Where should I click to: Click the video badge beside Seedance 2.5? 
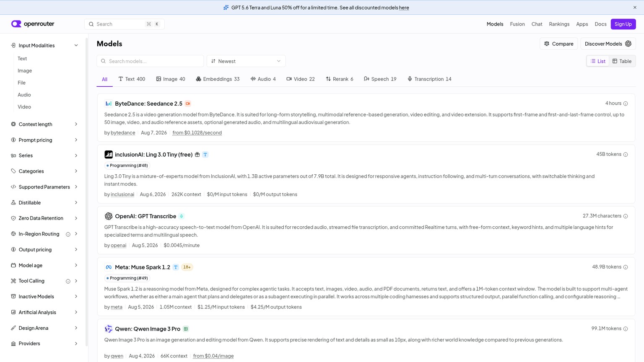(x=188, y=103)
